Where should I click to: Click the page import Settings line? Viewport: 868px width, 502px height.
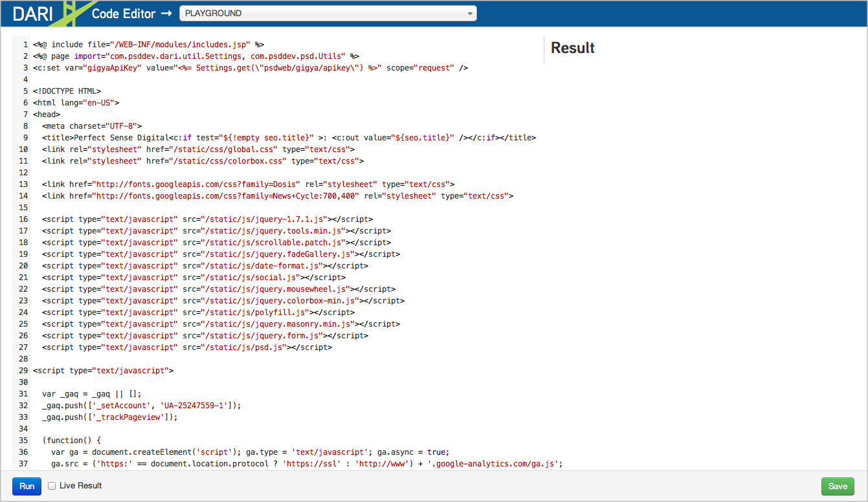coord(196,56)
